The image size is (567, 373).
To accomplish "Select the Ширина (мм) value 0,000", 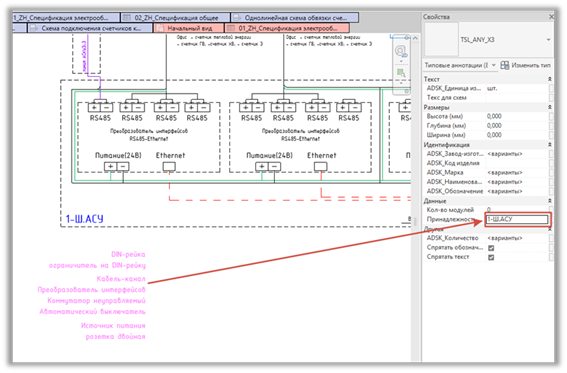I will pos(517,135).
